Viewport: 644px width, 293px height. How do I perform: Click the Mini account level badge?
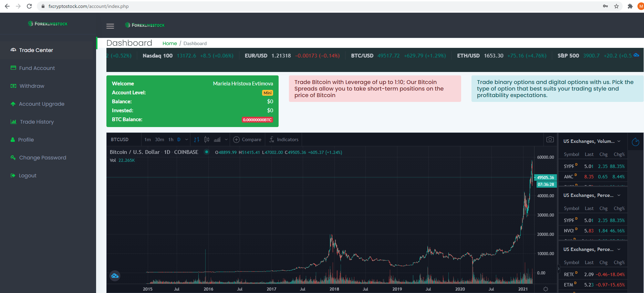pos(268,93)
